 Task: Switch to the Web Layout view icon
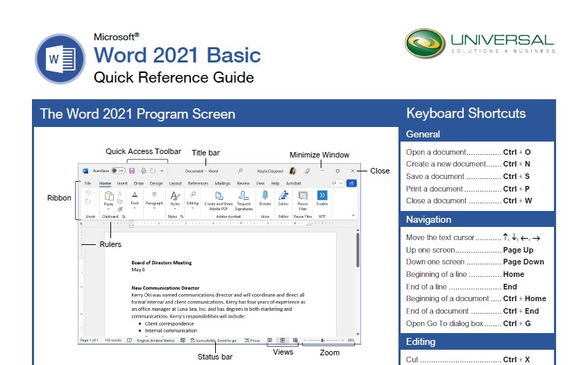coord(296,340)
